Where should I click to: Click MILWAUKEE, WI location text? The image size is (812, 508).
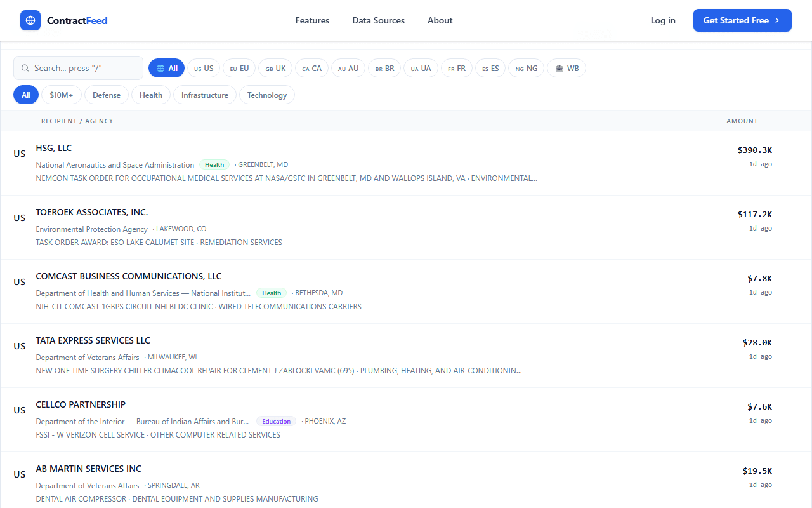tap(172, 357)
